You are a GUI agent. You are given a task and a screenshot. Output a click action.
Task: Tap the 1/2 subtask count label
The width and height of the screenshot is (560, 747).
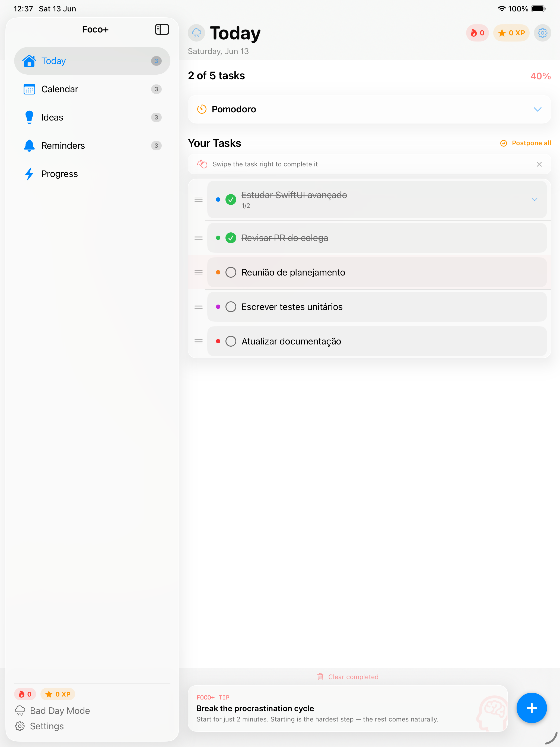pos(246,206)
